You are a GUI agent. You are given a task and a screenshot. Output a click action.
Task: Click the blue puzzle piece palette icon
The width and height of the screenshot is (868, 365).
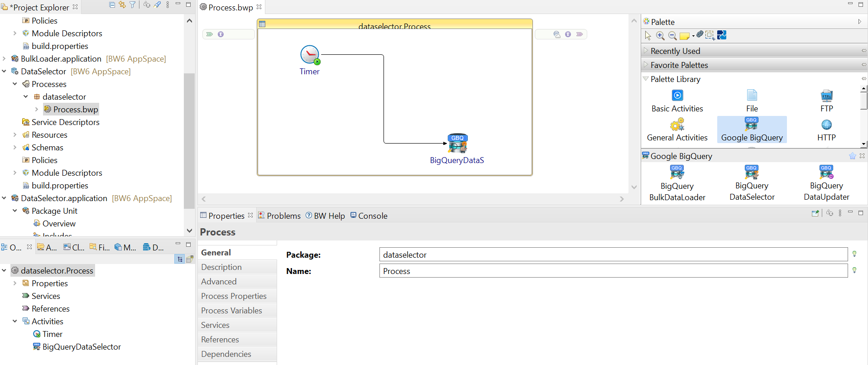[x=722, y=35]
